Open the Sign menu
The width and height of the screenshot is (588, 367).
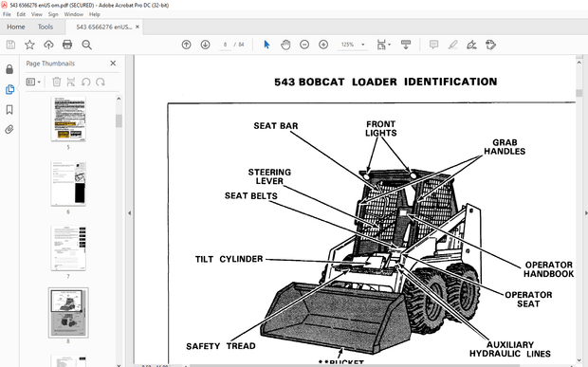click(53, 14)
